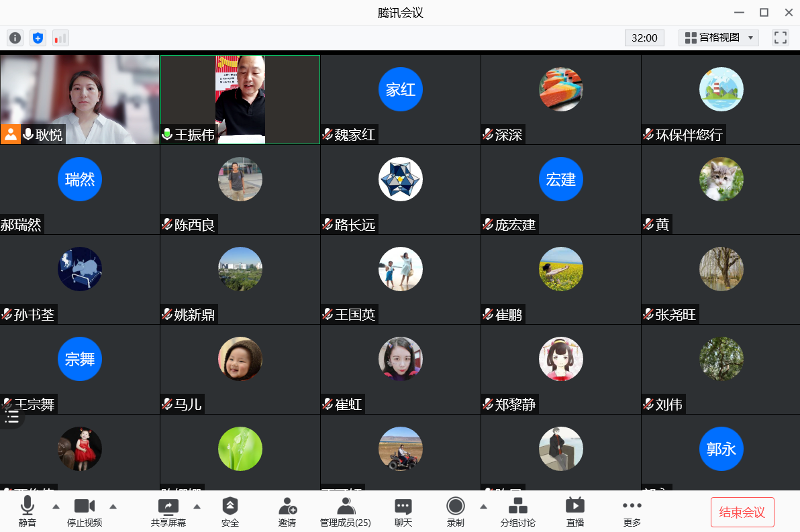Stop the video camera (停止视频)
The image size is (800, 532).
(85, 512)
